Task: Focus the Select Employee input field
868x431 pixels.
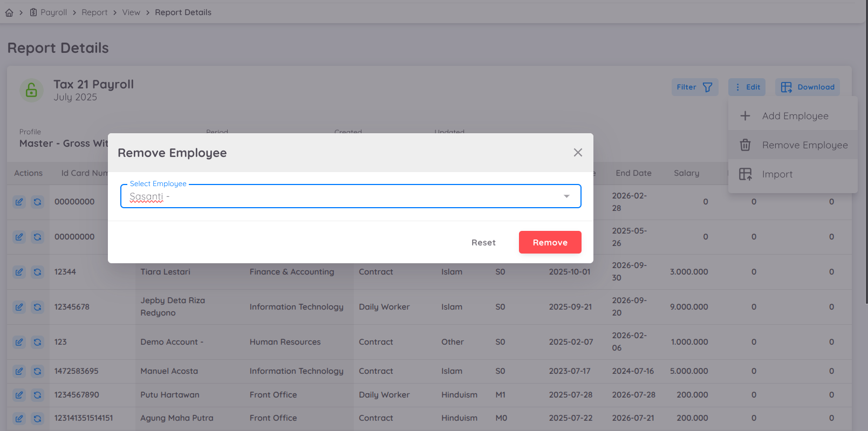Action: tap(340, 196)
